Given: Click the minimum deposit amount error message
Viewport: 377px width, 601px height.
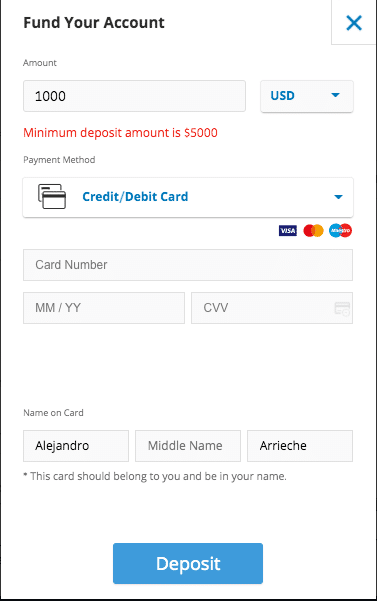Looking at the screenshot, I should click(120, 133).
